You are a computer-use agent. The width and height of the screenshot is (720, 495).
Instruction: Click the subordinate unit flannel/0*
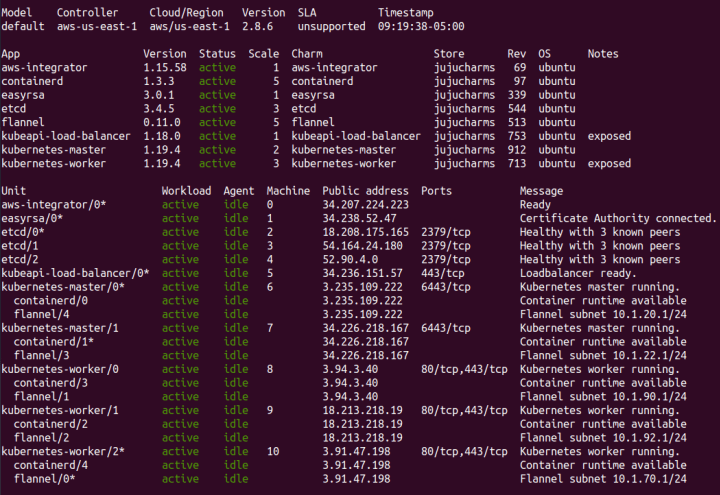(x=45, y=479)
